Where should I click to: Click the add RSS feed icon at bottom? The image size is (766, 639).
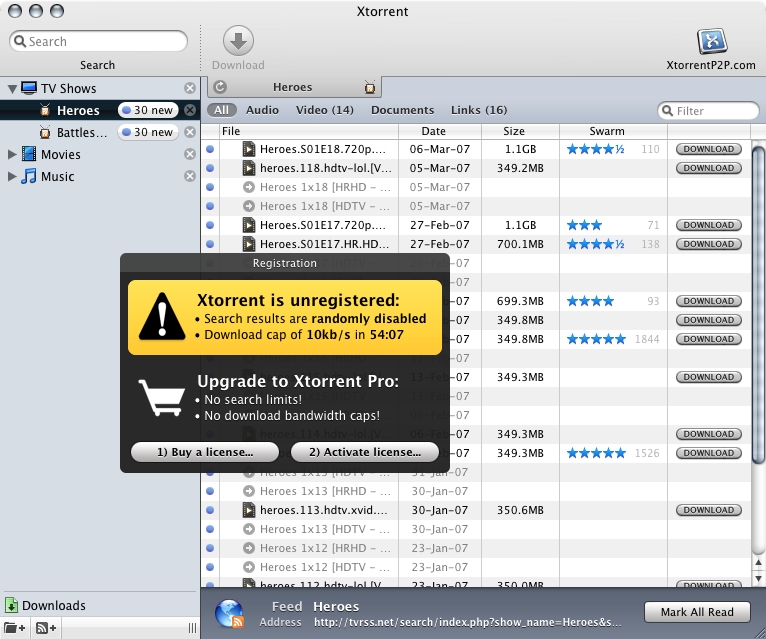click(46, 628)
